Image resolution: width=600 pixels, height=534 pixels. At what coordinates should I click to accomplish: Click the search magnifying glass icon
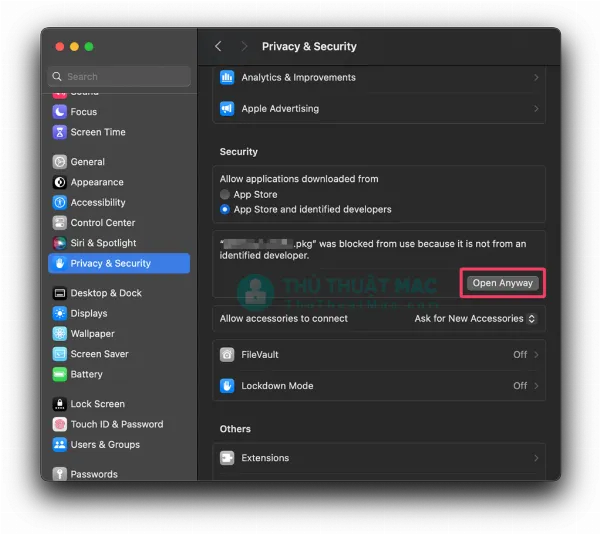point(57,77)
